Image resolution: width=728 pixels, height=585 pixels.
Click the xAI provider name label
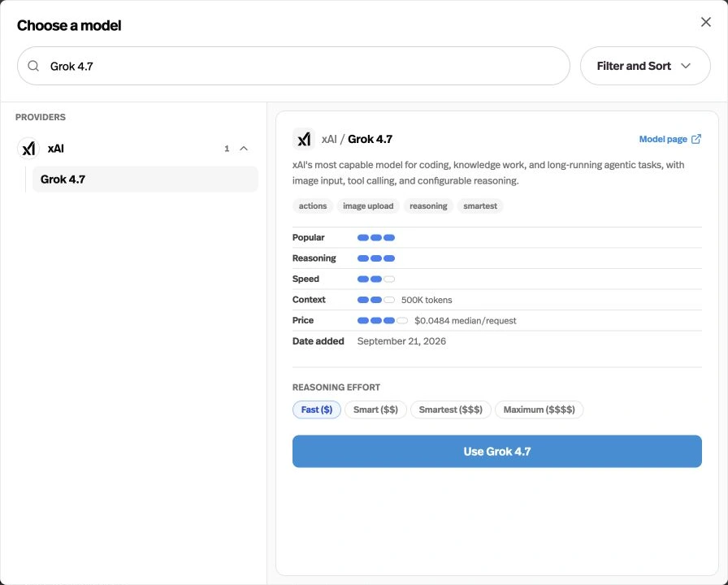(56, 149)
